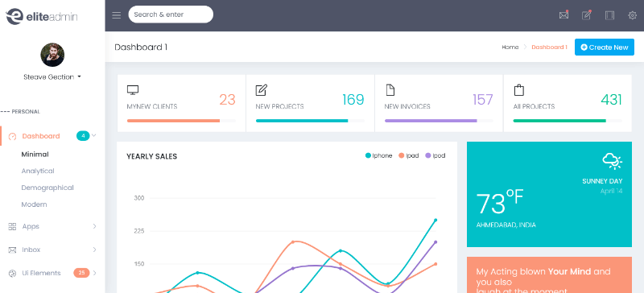Open the Steave Gection user dropdown
The width and height of the screenshot is (644, 293).
52,76
